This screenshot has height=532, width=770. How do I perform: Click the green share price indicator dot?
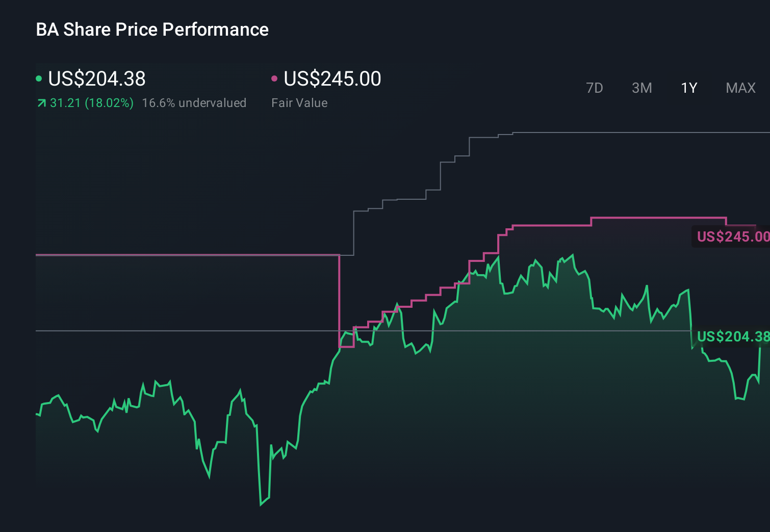(39, 79)
